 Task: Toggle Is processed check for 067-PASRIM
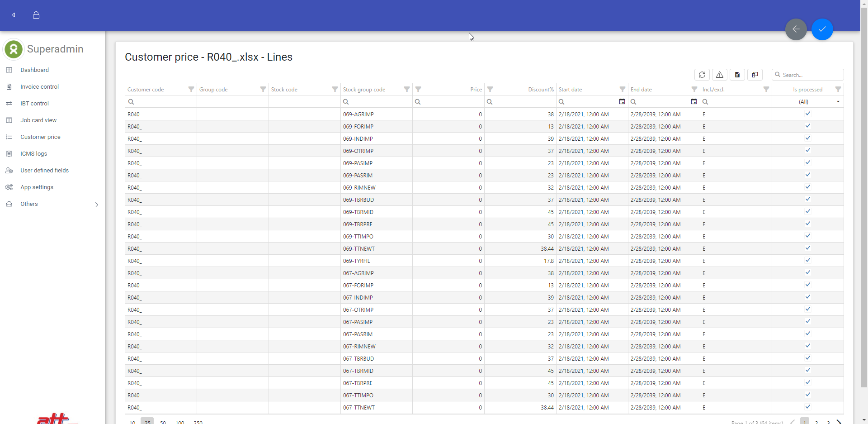(x=807, y=334)
